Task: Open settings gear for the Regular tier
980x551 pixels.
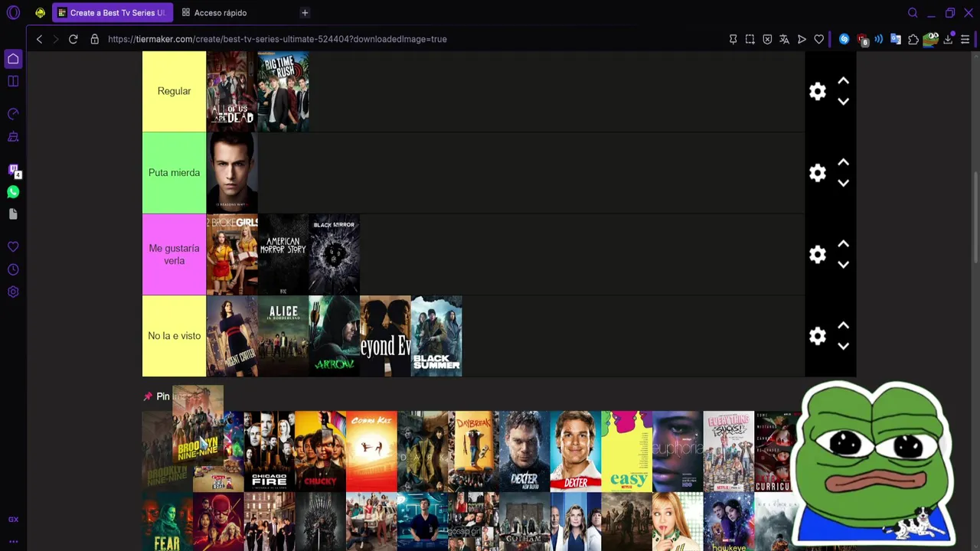Action: click(x=818, y=91)
